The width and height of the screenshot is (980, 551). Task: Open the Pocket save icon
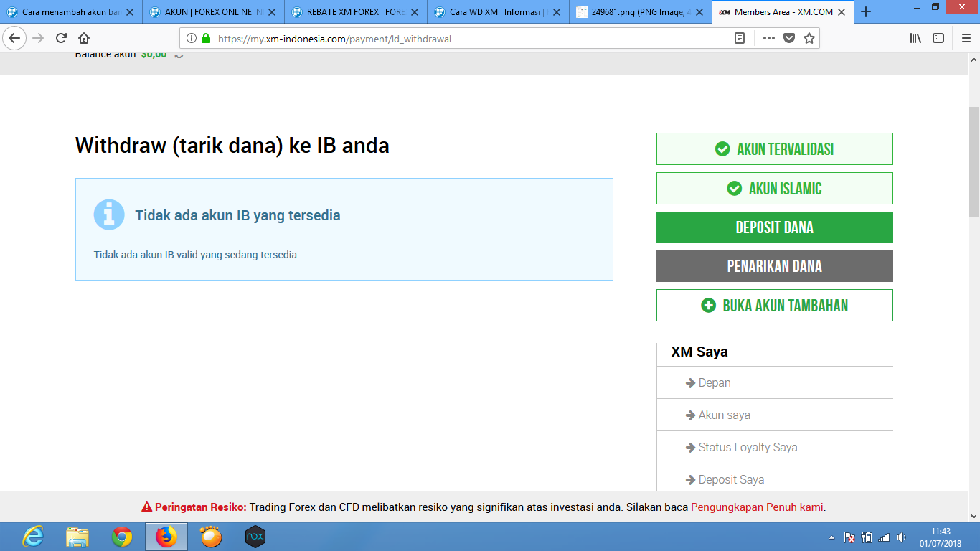pos(789,39)
